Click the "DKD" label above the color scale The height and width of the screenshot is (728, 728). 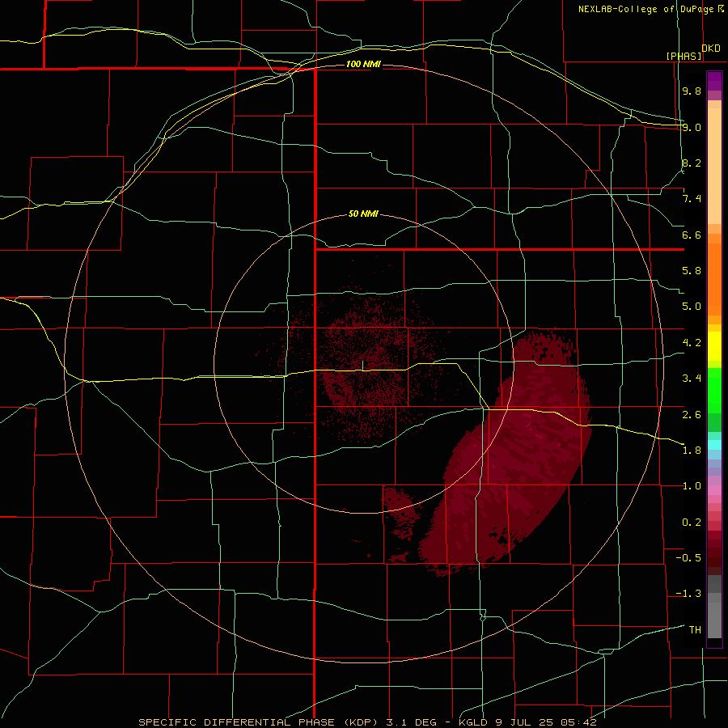pyautogui.click(x=711, y=48)
